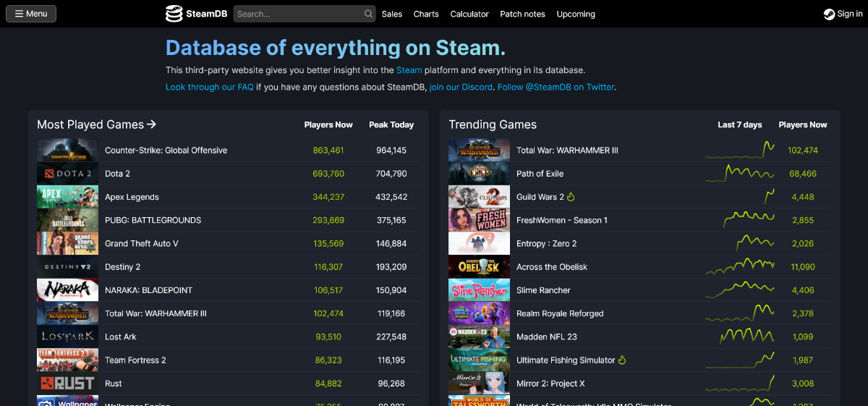Click the Rust game thumbnail
The image size is (868, 406).
[x=67, y=384]
